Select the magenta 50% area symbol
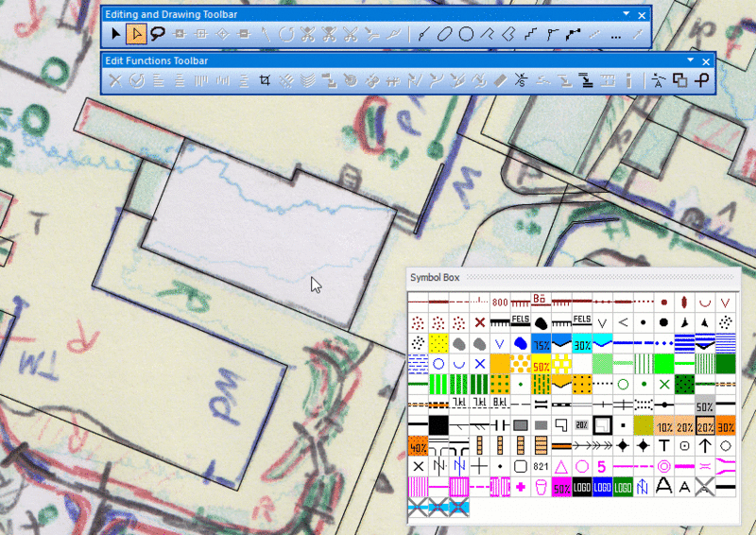The width and height of the screenshot is (756, 535). click(x=561, y=487)
